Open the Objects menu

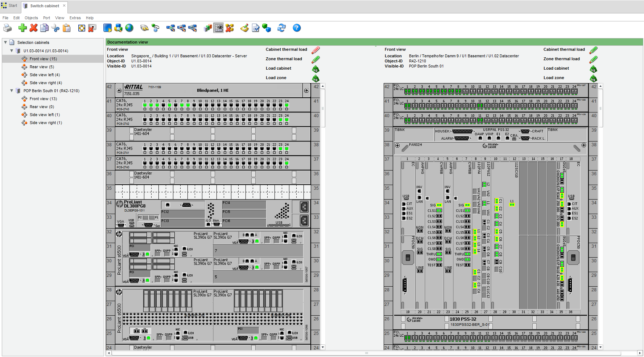(x=31, y=18)
